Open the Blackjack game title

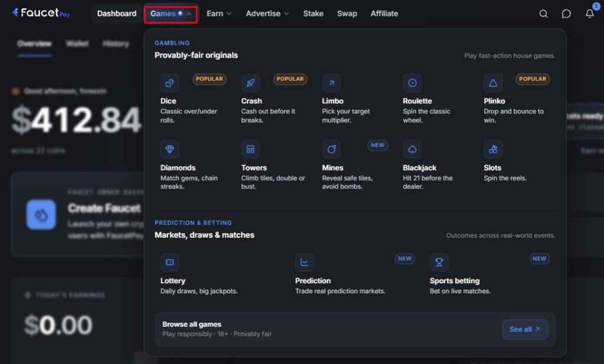tap(420, 168)
